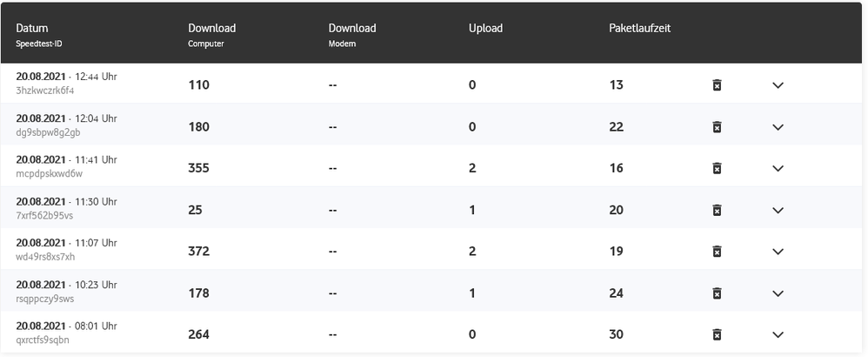
Task: Select speedtest ID 3hzkwczrk6f4 row
Action: 45,91
